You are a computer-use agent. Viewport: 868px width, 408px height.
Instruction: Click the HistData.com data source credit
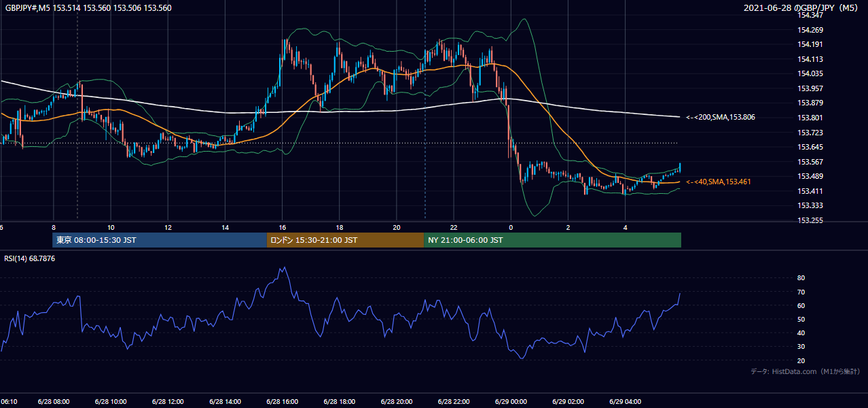[x=806, y=371]
